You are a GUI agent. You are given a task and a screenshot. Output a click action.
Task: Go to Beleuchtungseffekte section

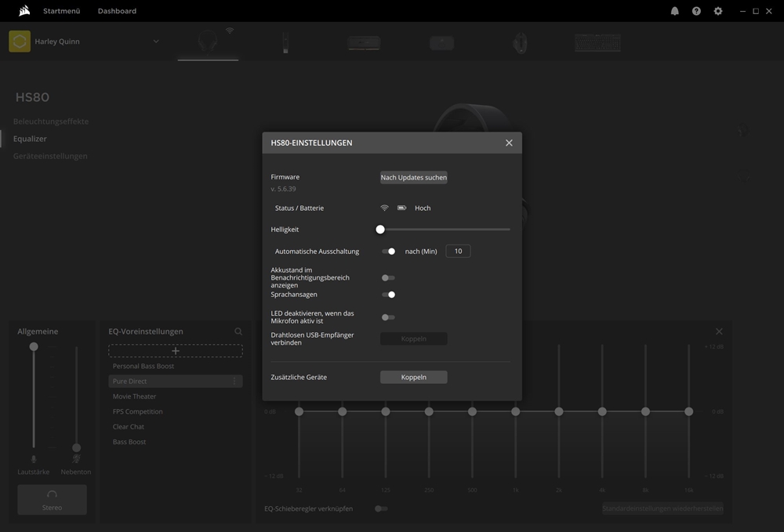click(51, 121)
